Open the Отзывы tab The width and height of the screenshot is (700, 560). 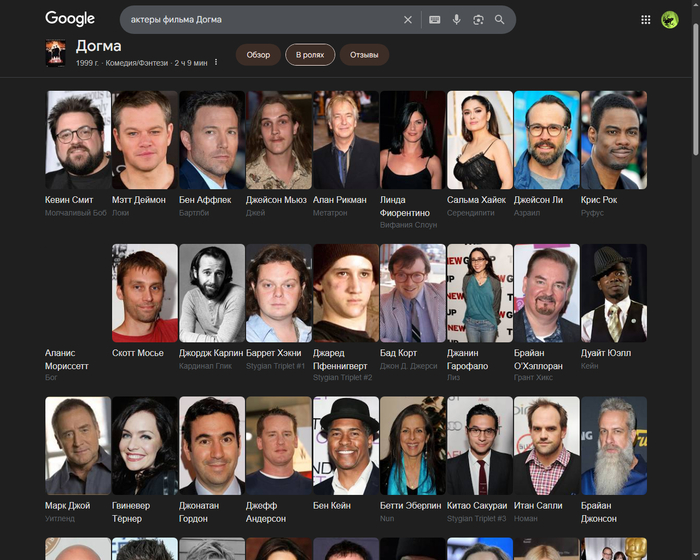[x=364, y=55]
